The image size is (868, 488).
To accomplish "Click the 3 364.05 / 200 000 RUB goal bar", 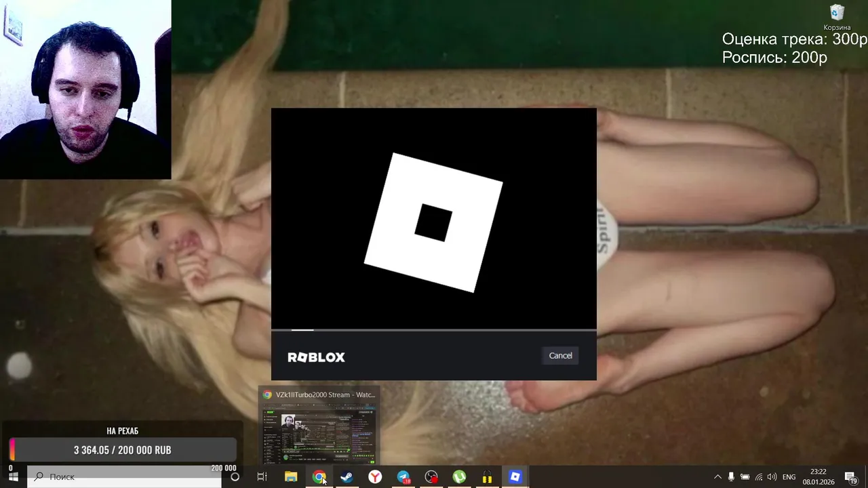I will point(123,450).
